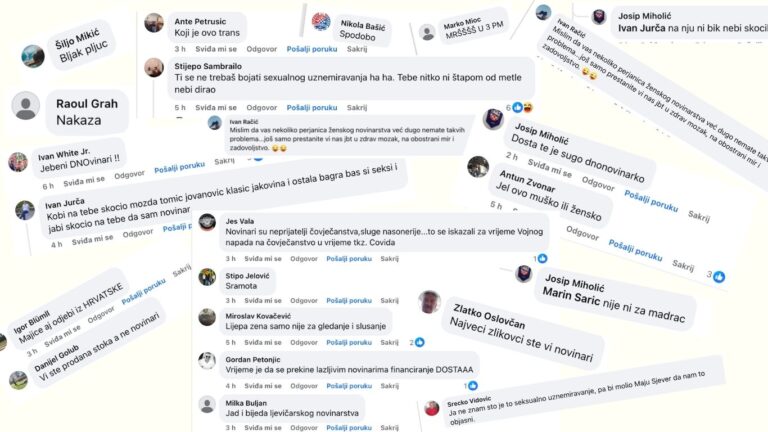
Task: Open Gordan Petonjic's profile picture
Action: tap(207, 360)
